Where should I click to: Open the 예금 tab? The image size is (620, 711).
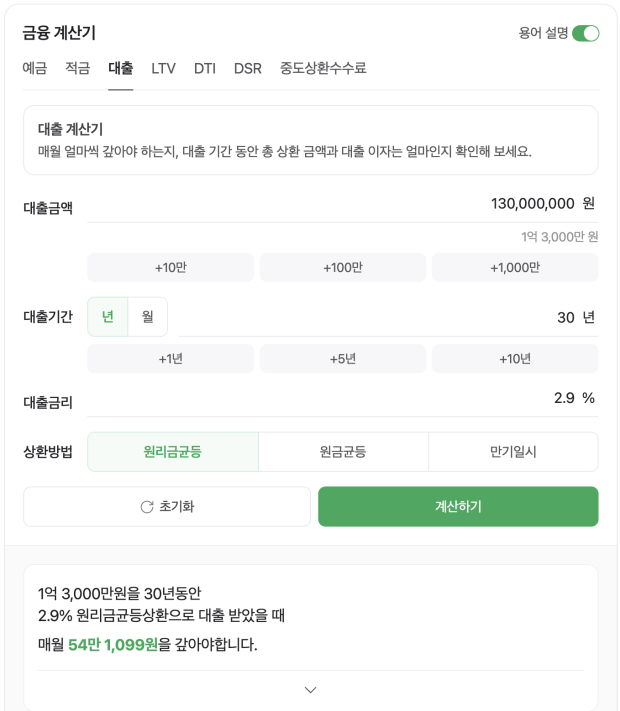[35, 68]
